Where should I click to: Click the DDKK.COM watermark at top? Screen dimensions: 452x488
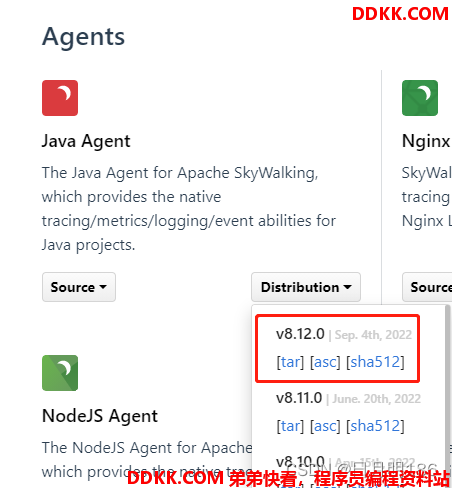(400, 14)
